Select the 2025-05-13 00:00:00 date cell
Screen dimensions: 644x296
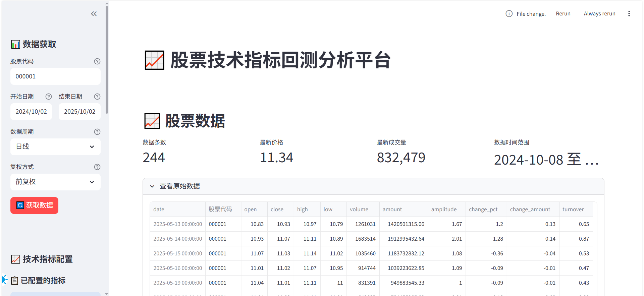click(177, 224)
